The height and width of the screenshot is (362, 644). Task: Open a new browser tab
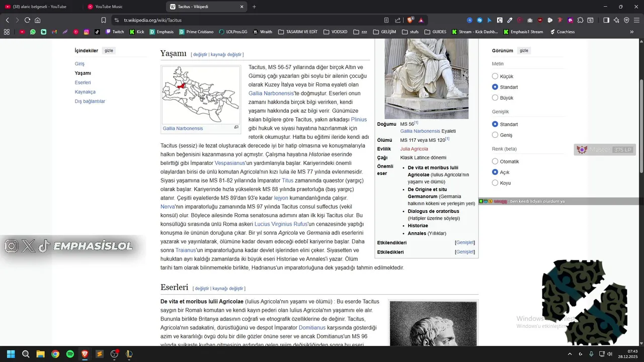pyautogui.click(x=254, y=7)
